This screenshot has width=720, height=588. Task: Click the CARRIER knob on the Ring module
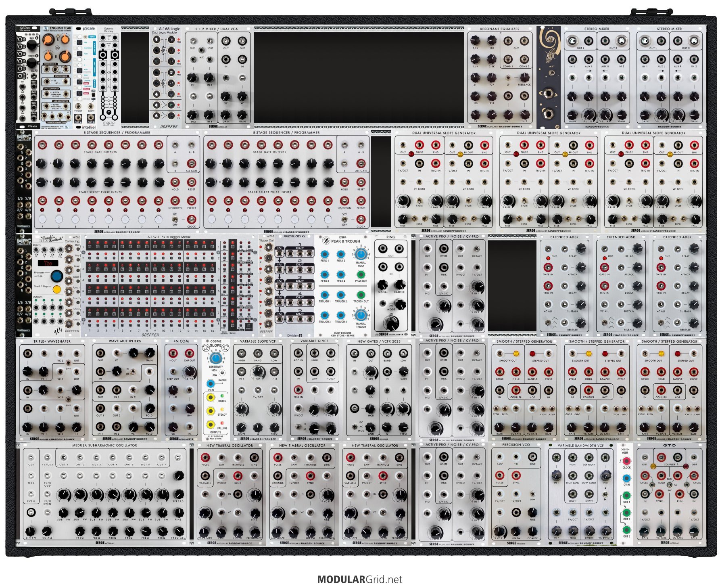tap(399, 284)
